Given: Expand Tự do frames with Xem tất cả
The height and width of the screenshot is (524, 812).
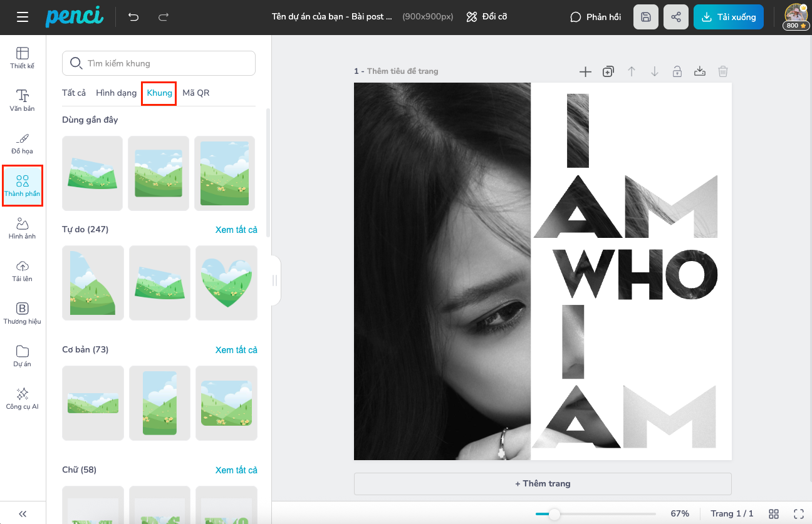Looking at the screenshot, I should [236, 230].
